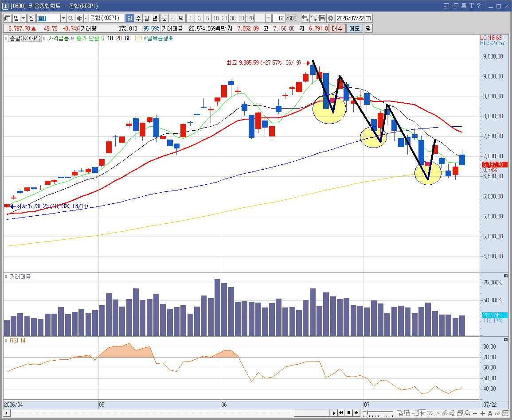Click the zoom-in plus icon at bottom right
Viewport: 512px width, 420px height.
tap(483, 413)
